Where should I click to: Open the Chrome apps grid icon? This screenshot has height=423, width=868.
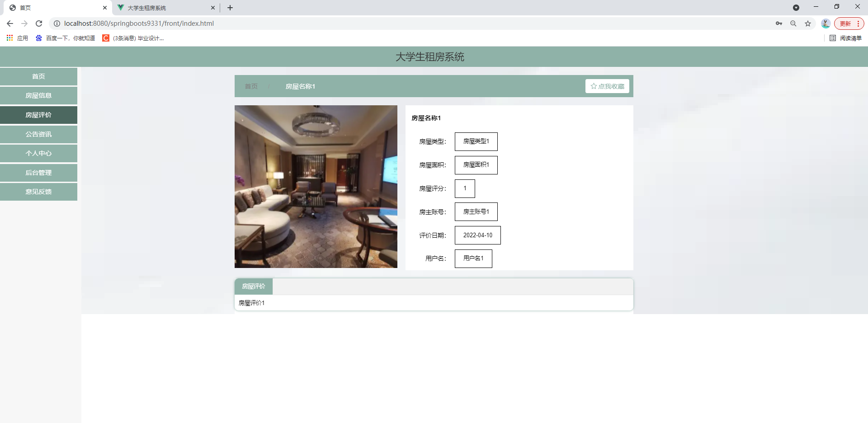tap(9, 38)
